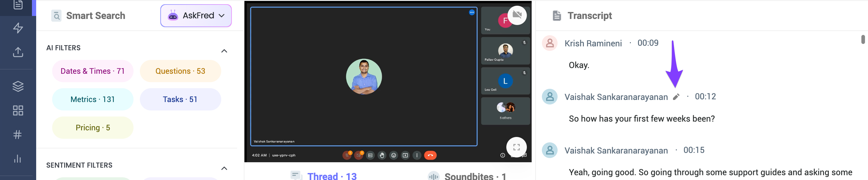The width and height of the screenshot is (868, 180).
Task: Click the emoji reactions icon in meeting bar
Action: pos(393,155)
